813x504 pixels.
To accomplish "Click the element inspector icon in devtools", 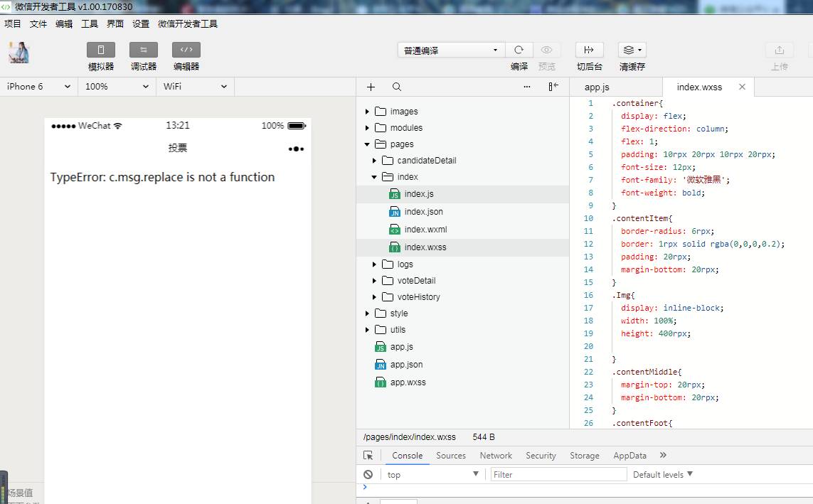I will pos(368,456).
